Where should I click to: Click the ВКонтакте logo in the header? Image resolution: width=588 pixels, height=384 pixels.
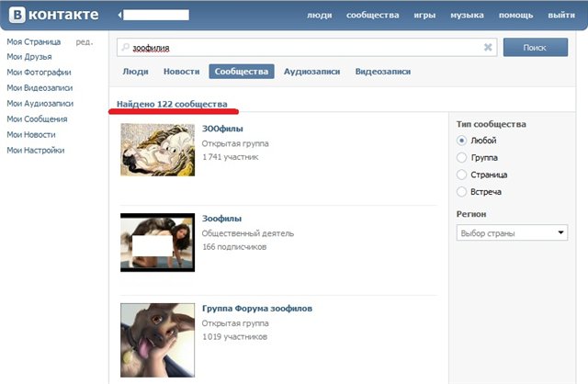coord(55,16)
